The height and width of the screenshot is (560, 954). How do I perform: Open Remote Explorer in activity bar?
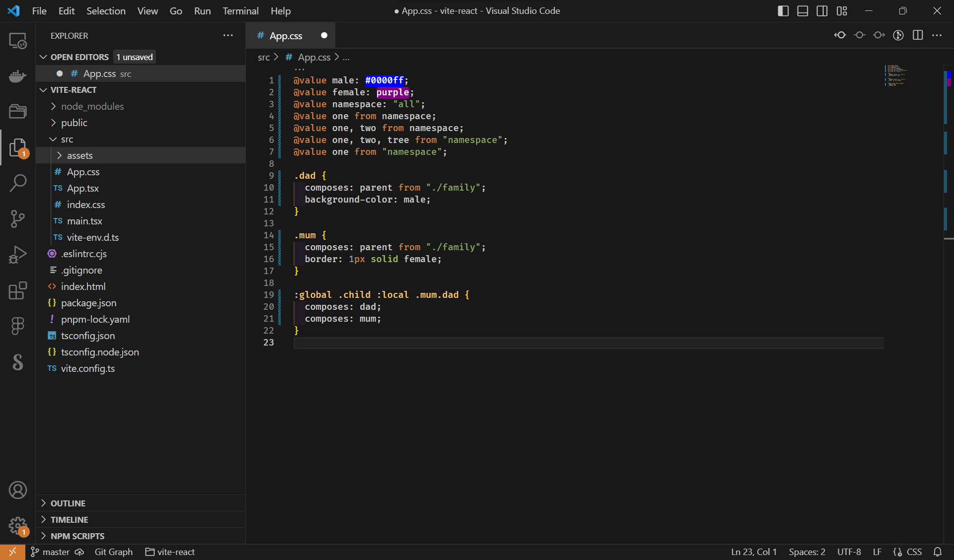[18, 41]
